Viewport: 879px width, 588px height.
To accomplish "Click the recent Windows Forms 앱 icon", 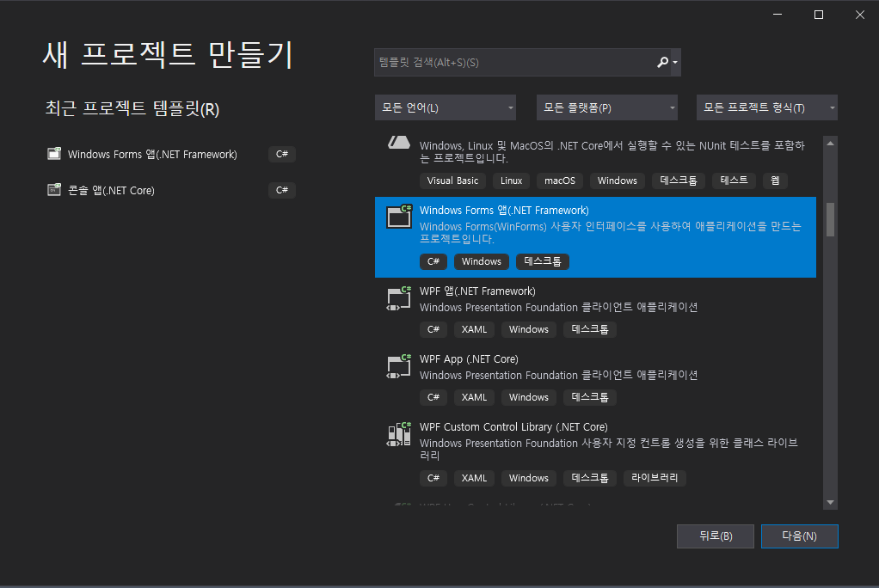I will click(x=54, y=154).
